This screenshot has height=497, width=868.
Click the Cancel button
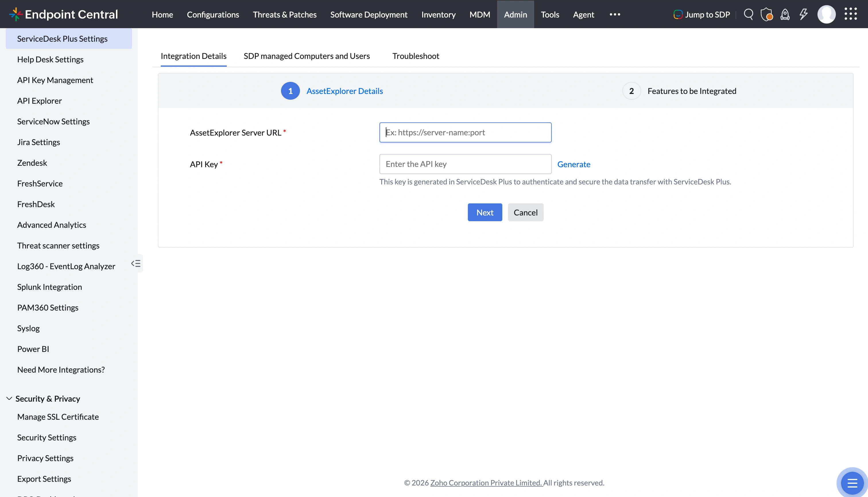coord(526,212)
